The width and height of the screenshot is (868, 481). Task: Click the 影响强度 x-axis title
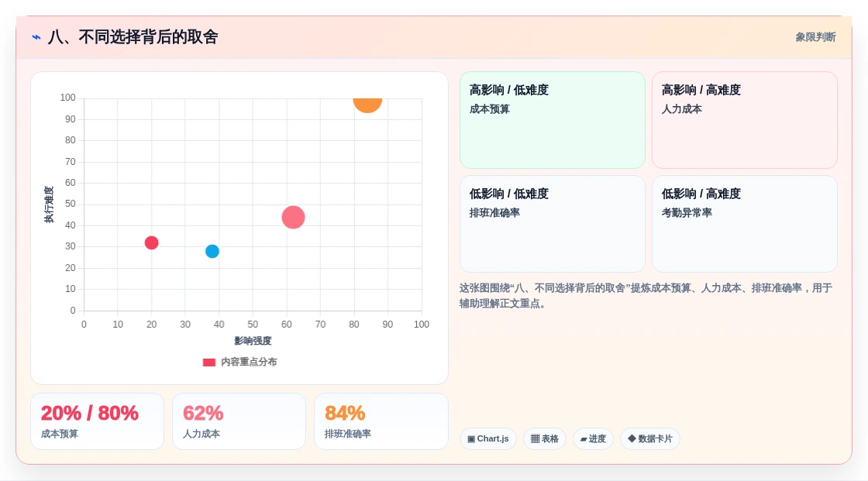(x=253, y=341)
